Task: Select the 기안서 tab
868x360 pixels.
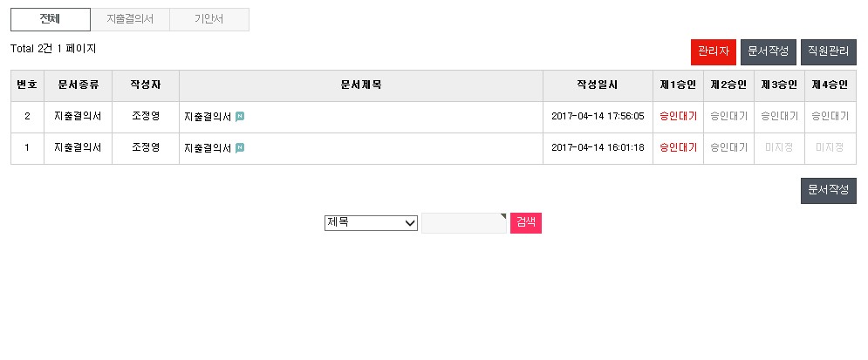Action: (209, 19)
